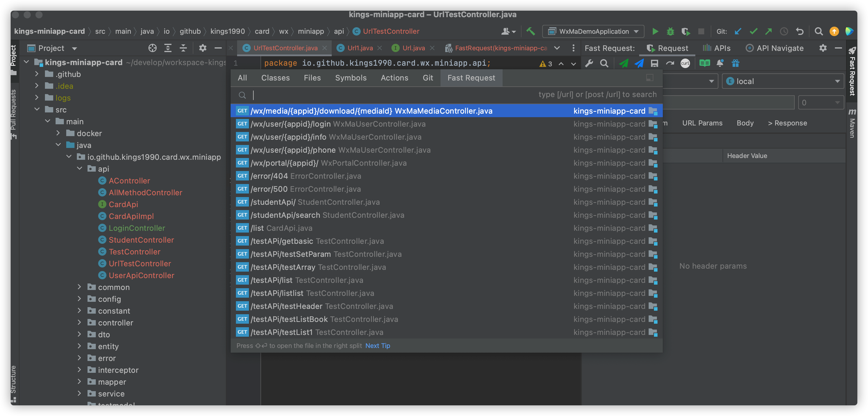Click the green Run triangle in top toolbar
Viewport: 868px width, 416px height.
coord(655,31)
